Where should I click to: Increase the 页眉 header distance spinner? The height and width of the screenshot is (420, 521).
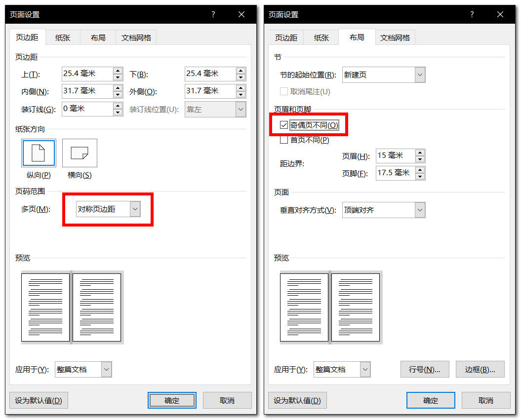420,153
